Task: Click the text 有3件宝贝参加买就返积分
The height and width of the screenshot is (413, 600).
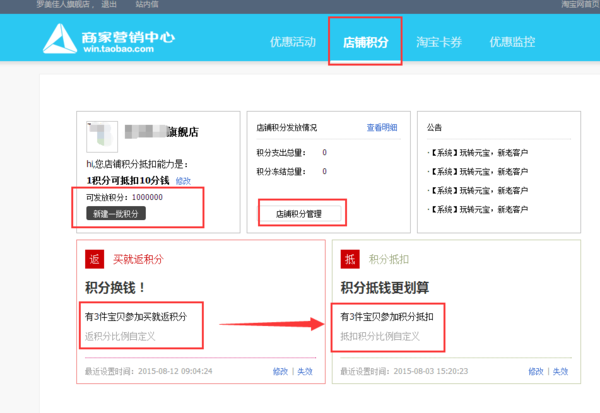Action: coord(136,317)
